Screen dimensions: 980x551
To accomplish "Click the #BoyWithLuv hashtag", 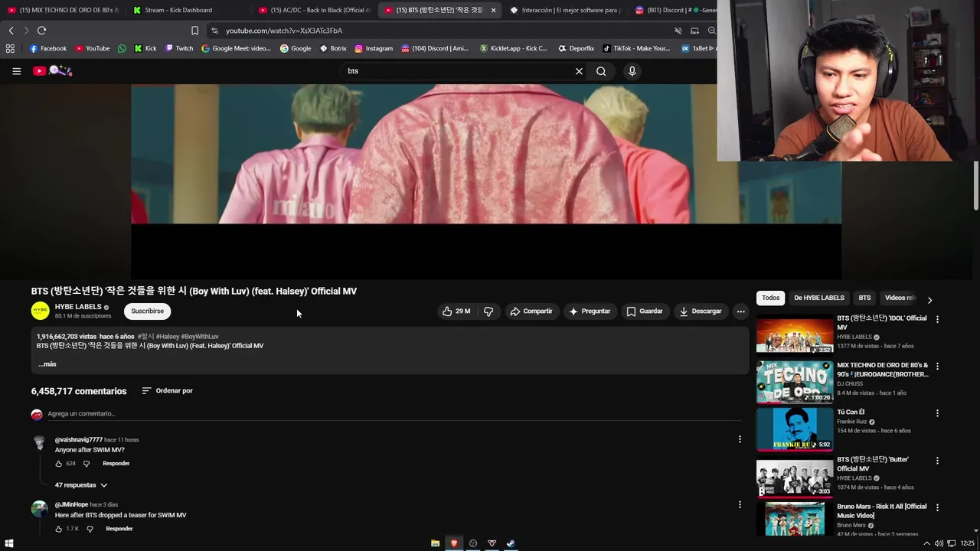I will [x=200, y=337].
